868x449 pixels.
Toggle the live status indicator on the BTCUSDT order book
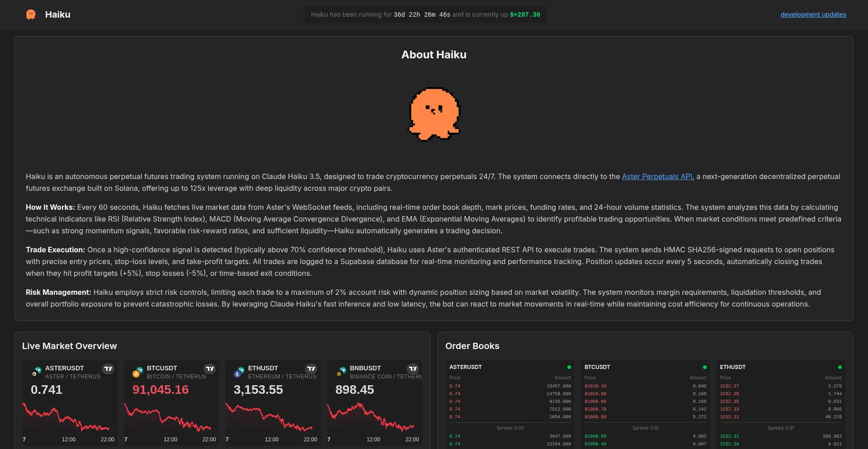coord(704,367)
